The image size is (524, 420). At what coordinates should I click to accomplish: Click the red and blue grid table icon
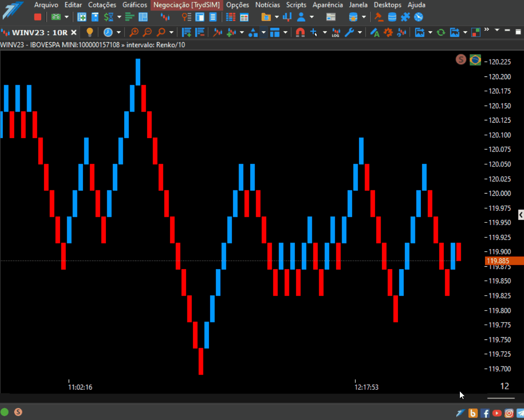(230, 16)
